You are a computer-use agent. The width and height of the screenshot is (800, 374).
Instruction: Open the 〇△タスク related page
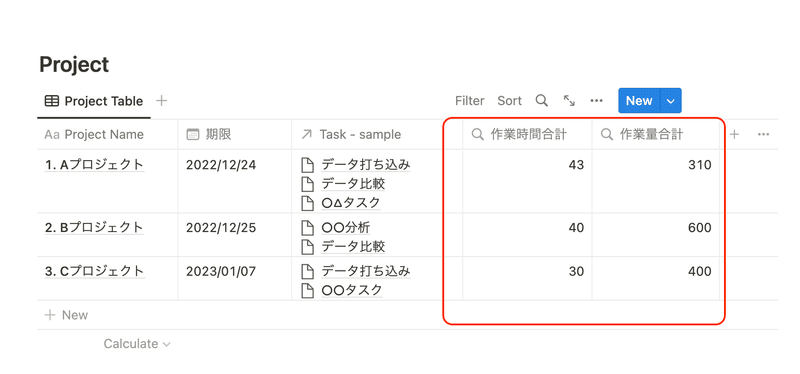pos(351,203)
